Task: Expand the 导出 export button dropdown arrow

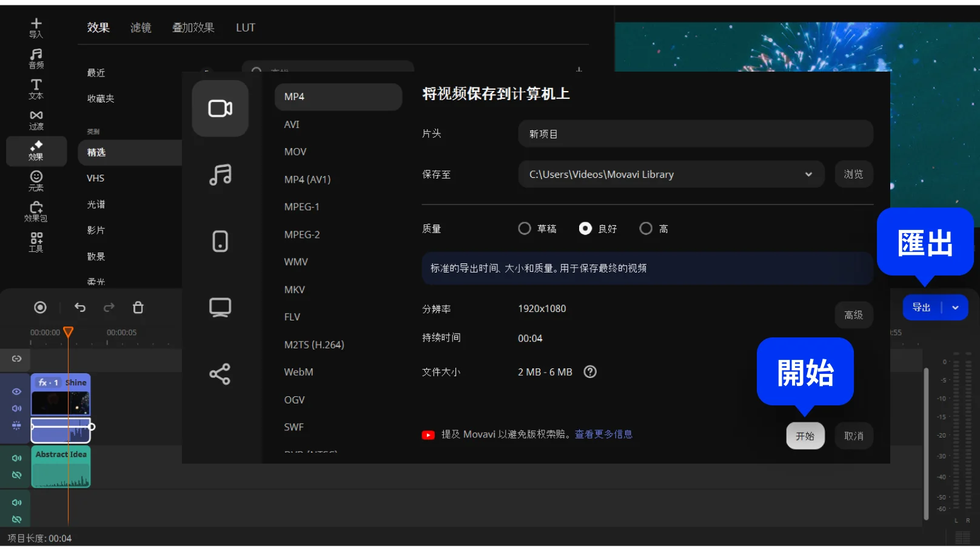Action: tap(955, 308)
